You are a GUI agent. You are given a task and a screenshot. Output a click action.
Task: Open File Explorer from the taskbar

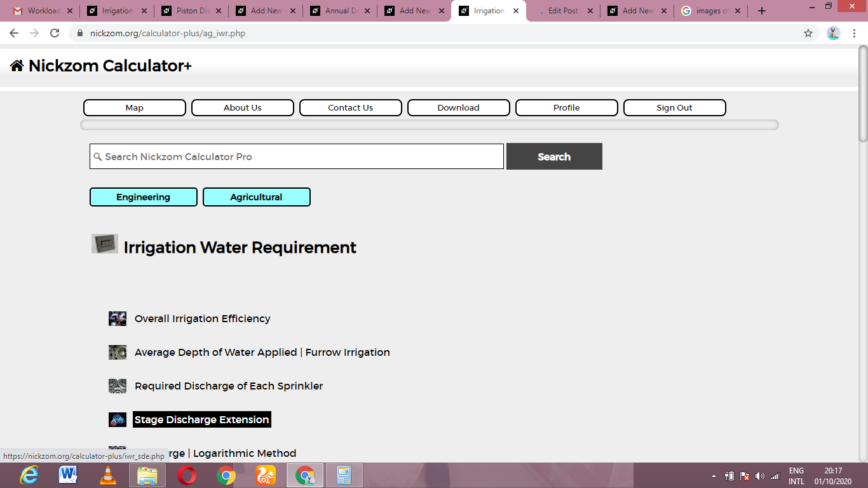[147, 475]
